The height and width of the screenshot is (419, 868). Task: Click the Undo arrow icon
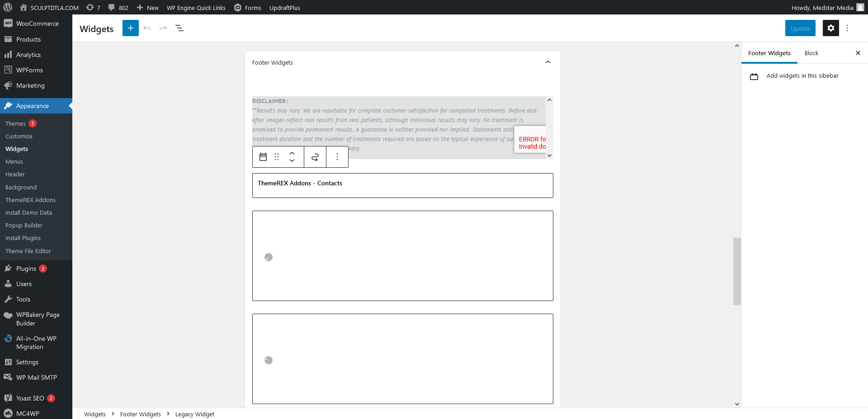147,28
